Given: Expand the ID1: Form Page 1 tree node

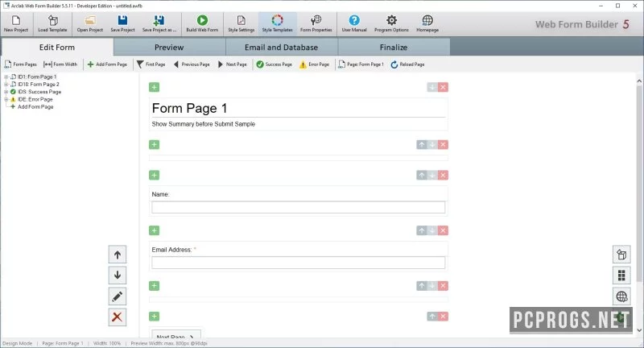Looking at the screenshot, I should (6, 77).
